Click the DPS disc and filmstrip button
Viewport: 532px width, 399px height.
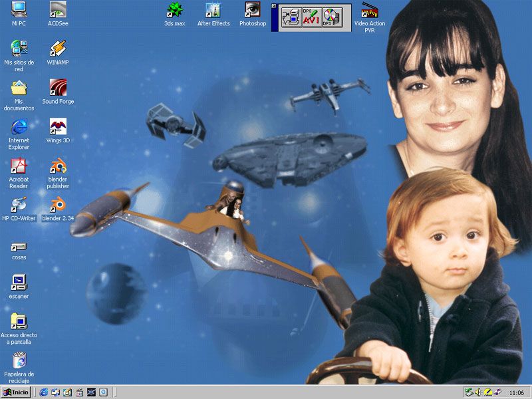tap(332, 18)
